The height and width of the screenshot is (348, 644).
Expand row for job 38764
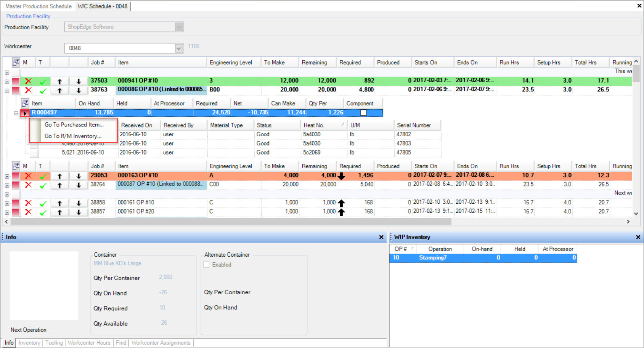(7, 185)
